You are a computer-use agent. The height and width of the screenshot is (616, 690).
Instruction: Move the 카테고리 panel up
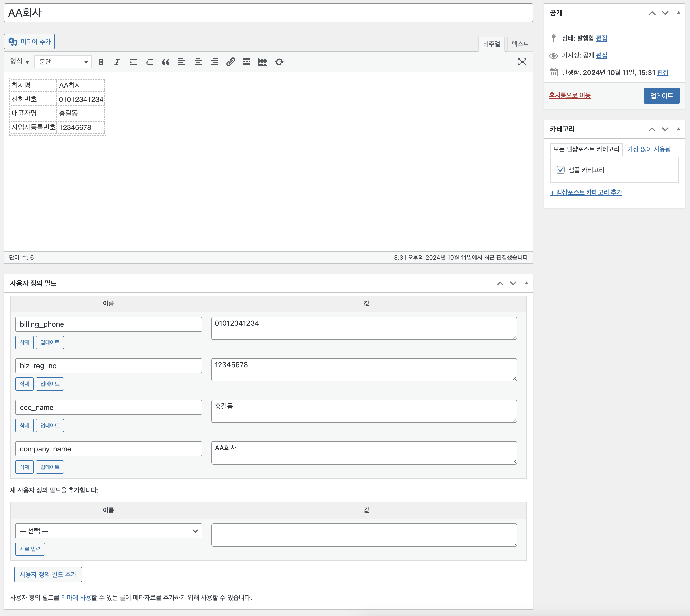652,129
